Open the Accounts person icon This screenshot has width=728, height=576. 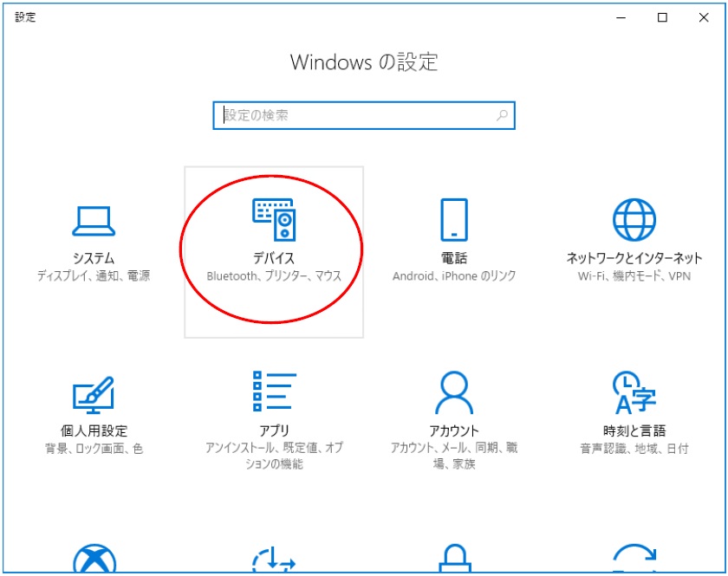(x=453, y=392)
